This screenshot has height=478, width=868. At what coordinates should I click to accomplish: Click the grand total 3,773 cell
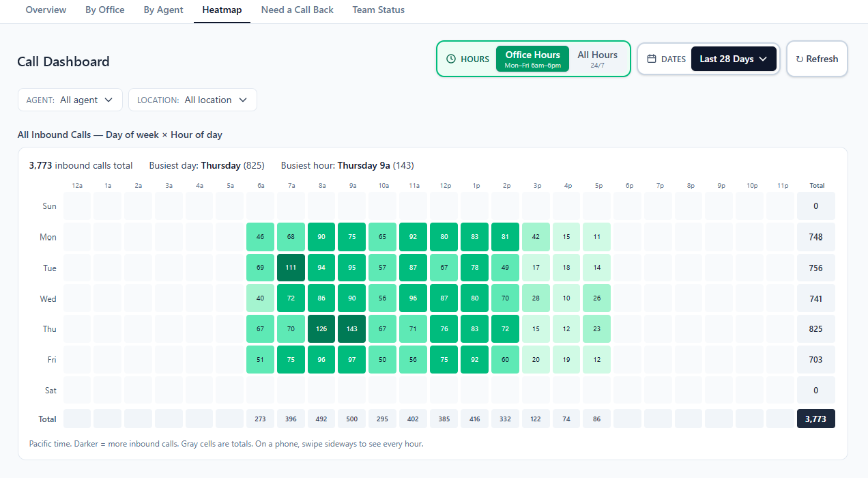816,419
